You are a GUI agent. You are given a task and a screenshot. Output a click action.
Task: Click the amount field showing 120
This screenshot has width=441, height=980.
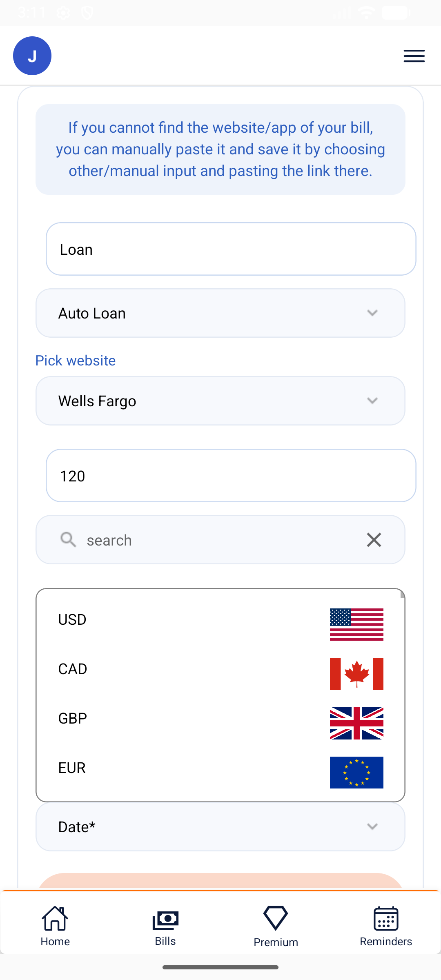point(231,476)
